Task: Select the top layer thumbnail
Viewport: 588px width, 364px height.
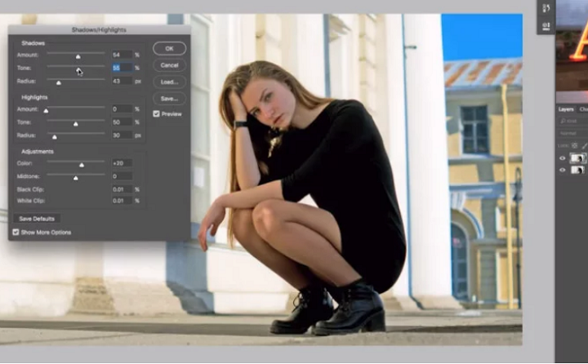Action: [577, 158]
